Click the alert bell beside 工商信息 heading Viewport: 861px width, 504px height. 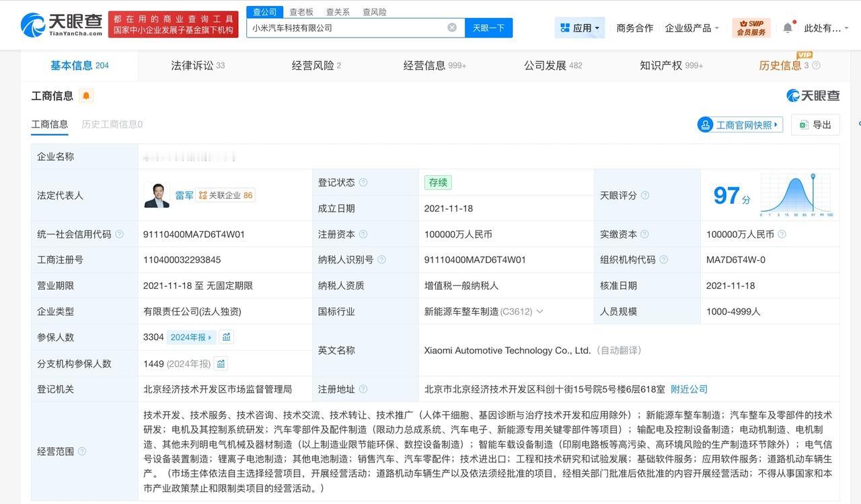tap(86, 95)
